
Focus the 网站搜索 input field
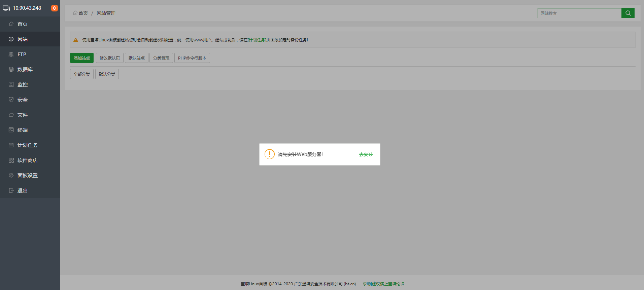point(579,13)
